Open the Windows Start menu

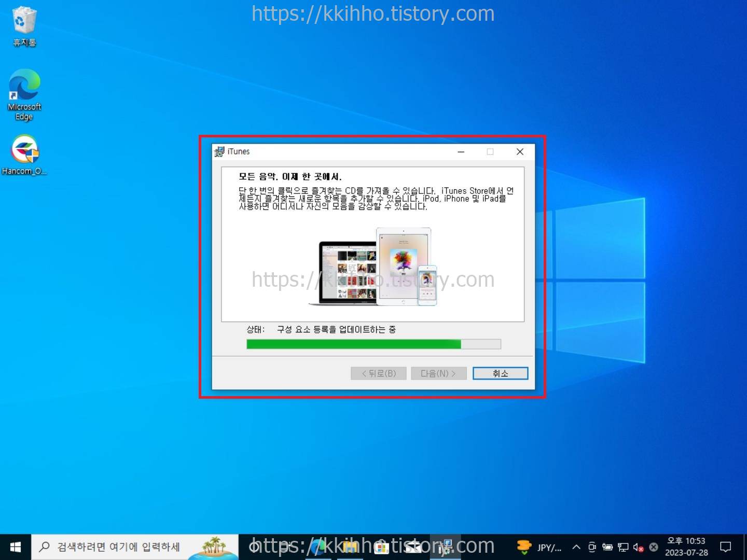(x=16, y=547)
